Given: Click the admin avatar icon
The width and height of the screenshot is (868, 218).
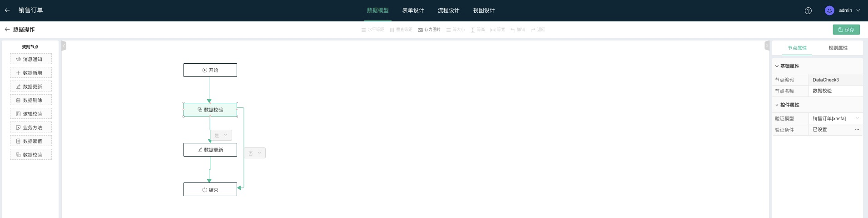Looking at the screenshot, I should coord(829,10).
